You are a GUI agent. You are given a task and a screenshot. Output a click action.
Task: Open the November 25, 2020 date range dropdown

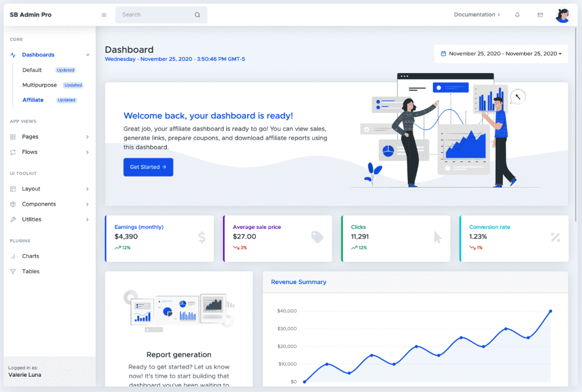pyautogui.click(x=501, y=54)
